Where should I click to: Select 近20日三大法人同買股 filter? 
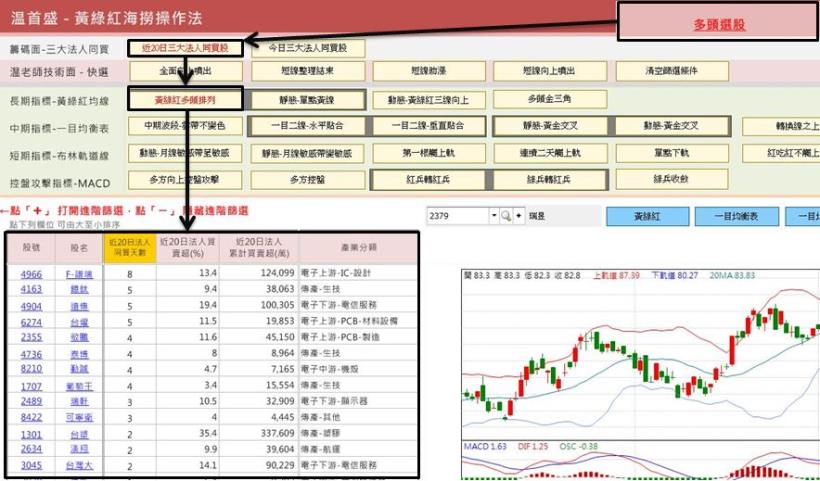[185, 49]
